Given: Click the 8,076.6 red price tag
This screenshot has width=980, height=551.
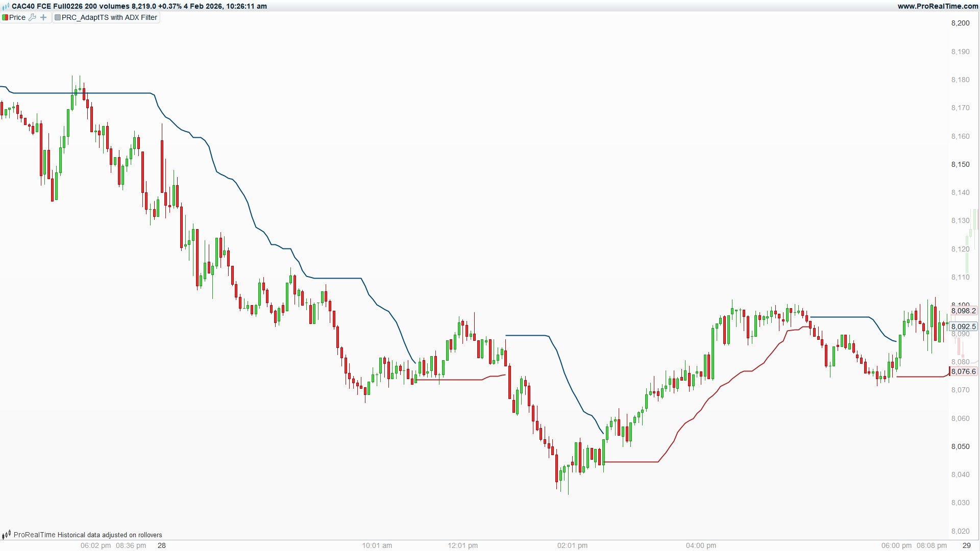Looking at the screenshot, I should pos(963,371).
